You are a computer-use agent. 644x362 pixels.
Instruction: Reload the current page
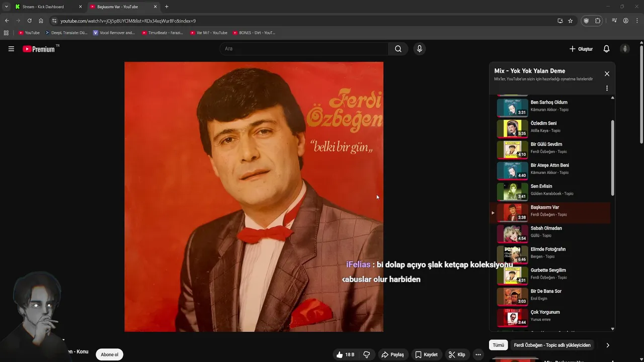[x=29, y=21]
